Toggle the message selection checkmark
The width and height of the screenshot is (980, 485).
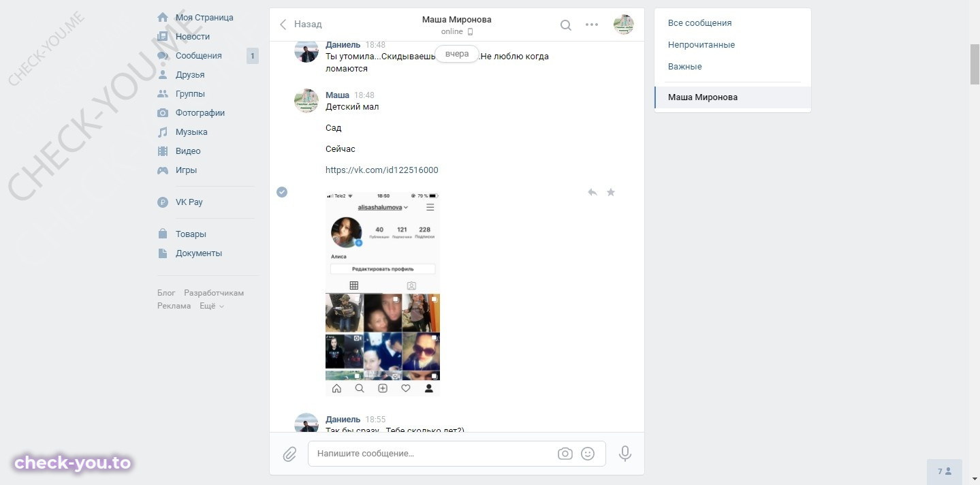point(282,192)
